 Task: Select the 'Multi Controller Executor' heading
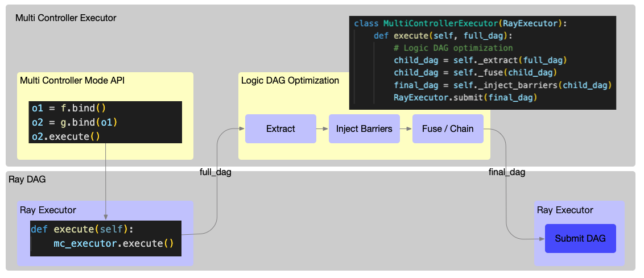pyautogui.click(x=66, y=18)
